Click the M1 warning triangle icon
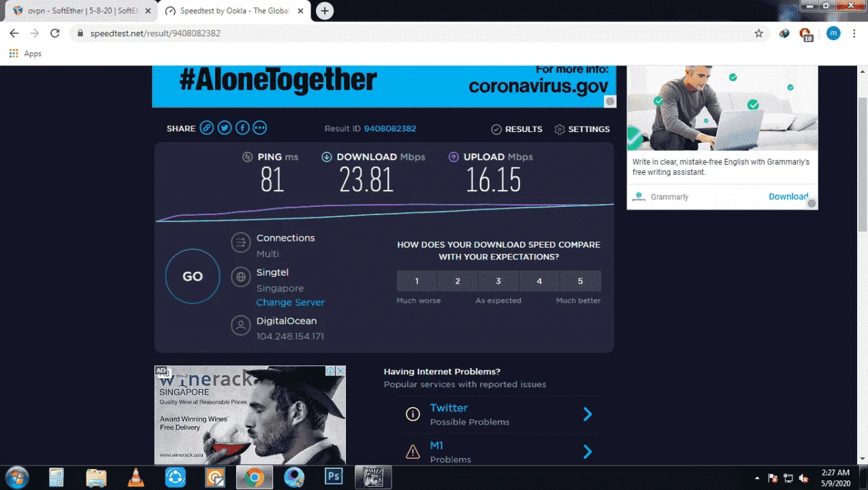868x490 pixels. (x=413, y=451)
